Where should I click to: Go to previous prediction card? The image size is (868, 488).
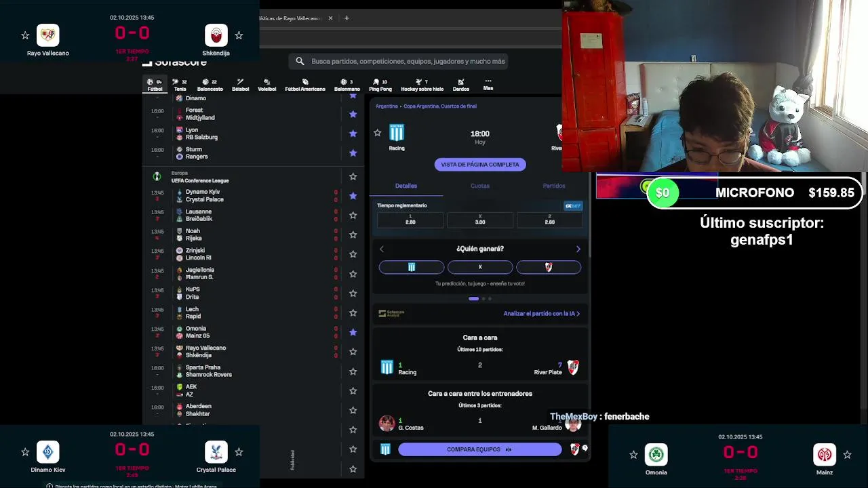382,249
